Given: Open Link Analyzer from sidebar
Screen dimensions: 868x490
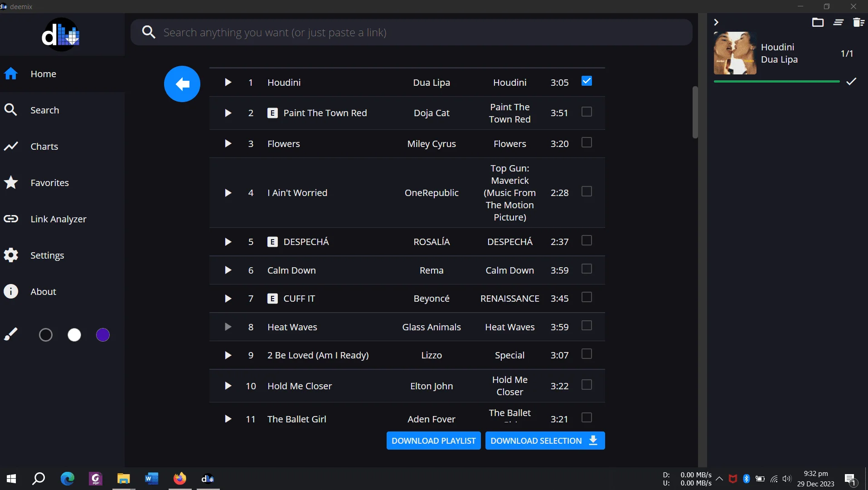Looking at the screenshot, I should (62, 219).
